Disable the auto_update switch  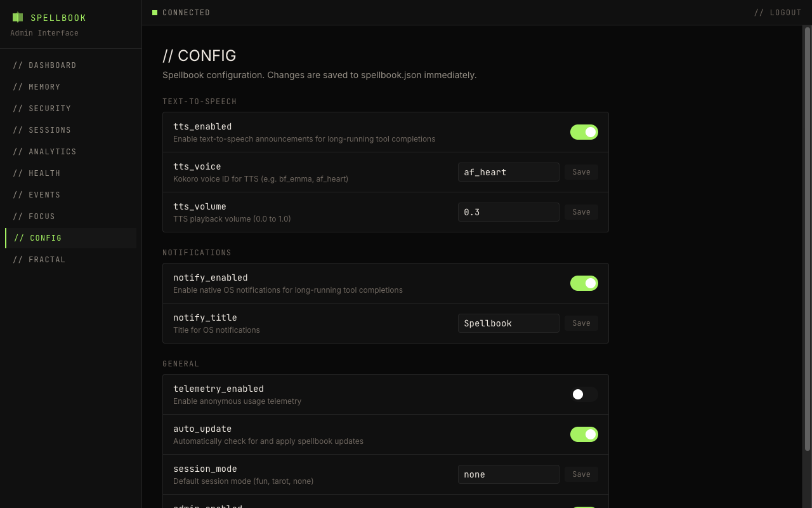point(584,434)
